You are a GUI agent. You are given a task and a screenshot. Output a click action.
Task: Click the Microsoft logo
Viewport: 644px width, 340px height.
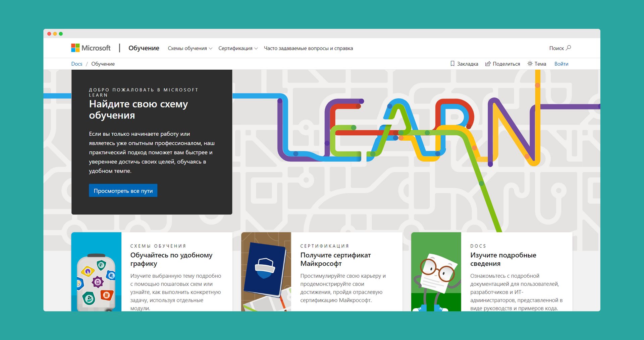click(91, 48)
